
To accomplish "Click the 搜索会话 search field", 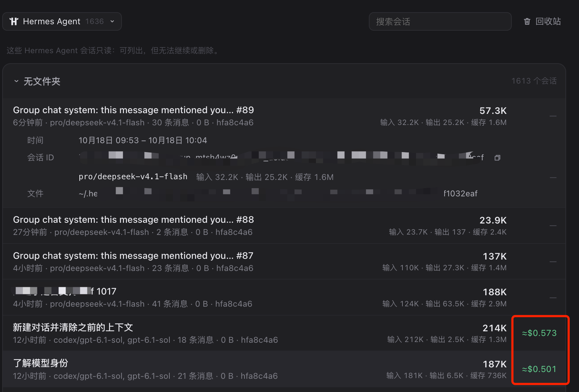I will (x=440, y=21).
